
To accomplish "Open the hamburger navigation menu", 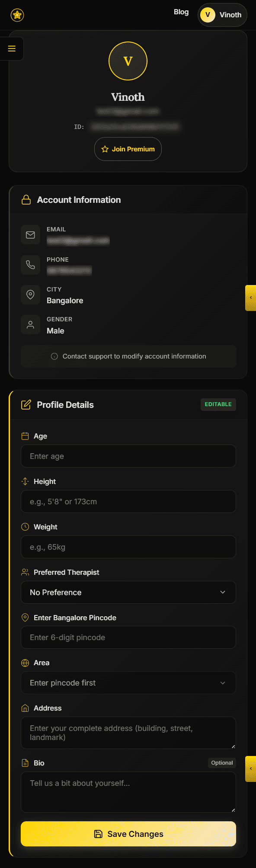I will point(12,48).
